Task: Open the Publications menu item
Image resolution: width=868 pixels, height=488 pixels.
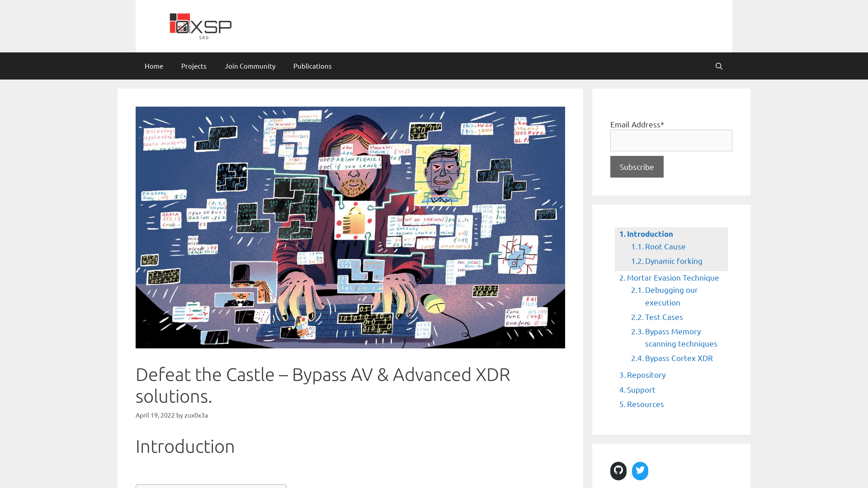Action: click(x=312, y=66)
